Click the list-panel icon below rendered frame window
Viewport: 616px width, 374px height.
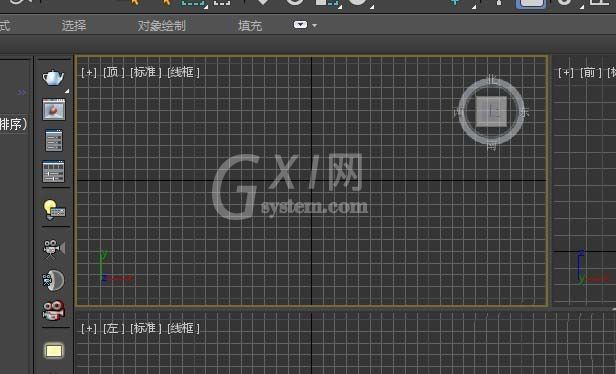tap(54, 140)
